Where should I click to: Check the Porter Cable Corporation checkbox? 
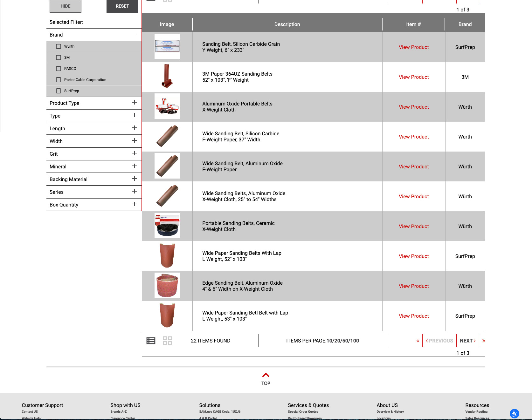click(x=59, y=80)
